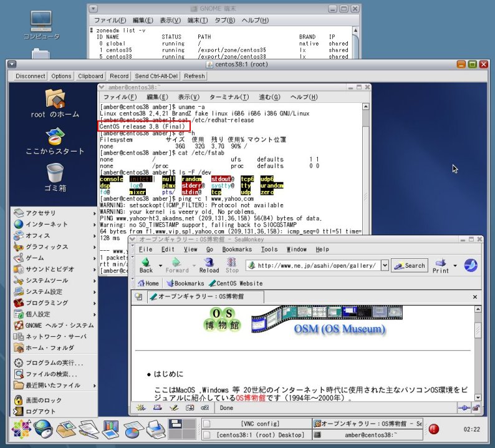Screen dimensions: 495x448
Task: Open ターミナル(T) menu in amber@centos38 terminal
Action: pos(229,97)
